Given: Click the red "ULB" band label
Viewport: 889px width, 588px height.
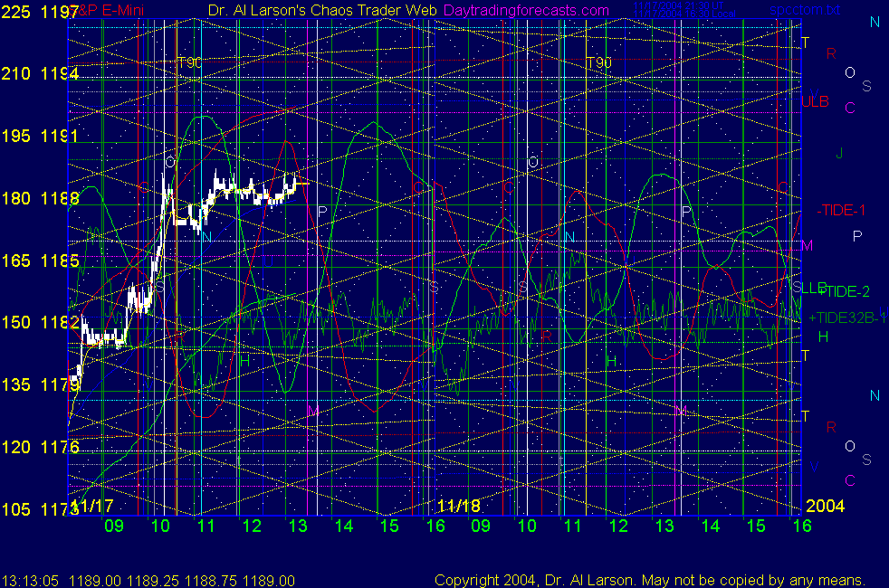Looking at the screenshot, I should [816, 102].
